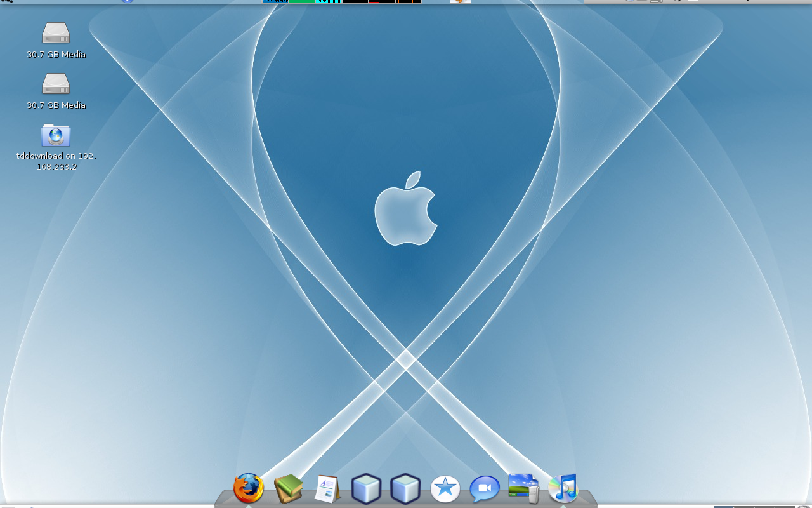The width and height of the screenshot is (812, 508).
Task: Open the blue star icon in dock
Action: 445,489
